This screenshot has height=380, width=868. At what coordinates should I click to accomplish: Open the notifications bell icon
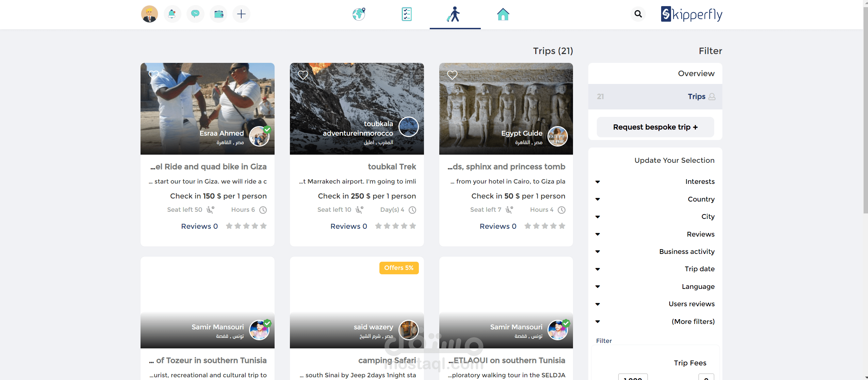click(x=172, y=14)
